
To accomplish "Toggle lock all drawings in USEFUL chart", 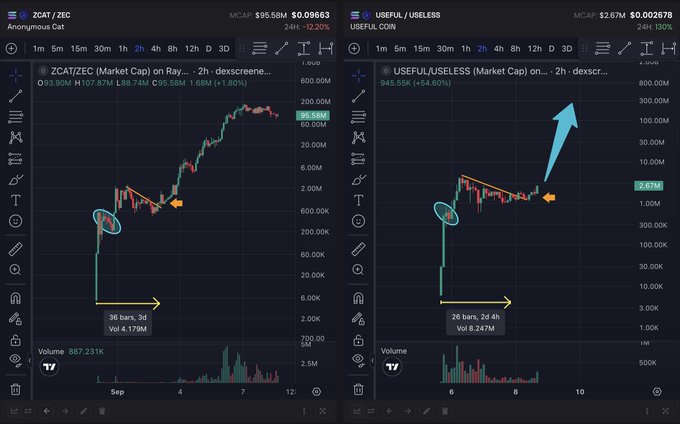I will pyautogui.click(x=358, y=339).
